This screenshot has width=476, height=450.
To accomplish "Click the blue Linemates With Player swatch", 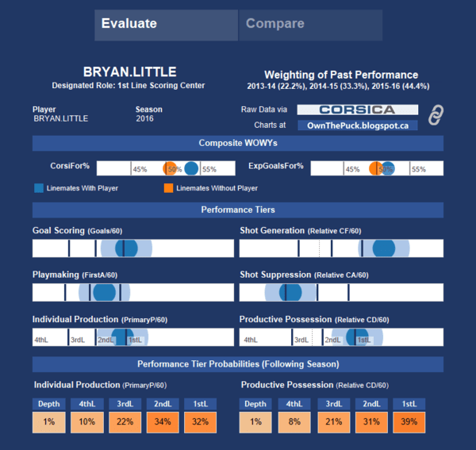I will pos(39,188).
